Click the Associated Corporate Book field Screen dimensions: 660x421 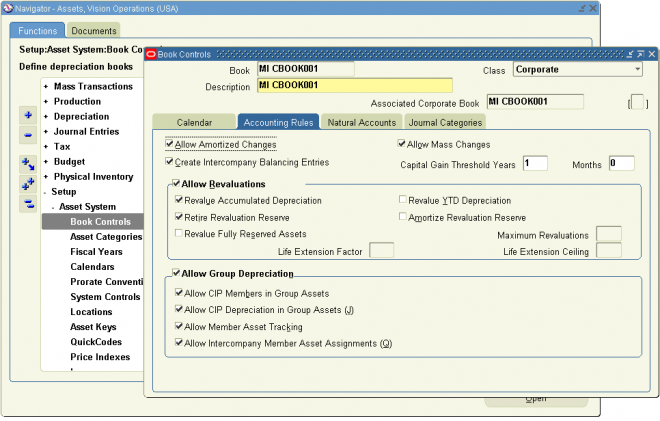click(x=535, y=101)
